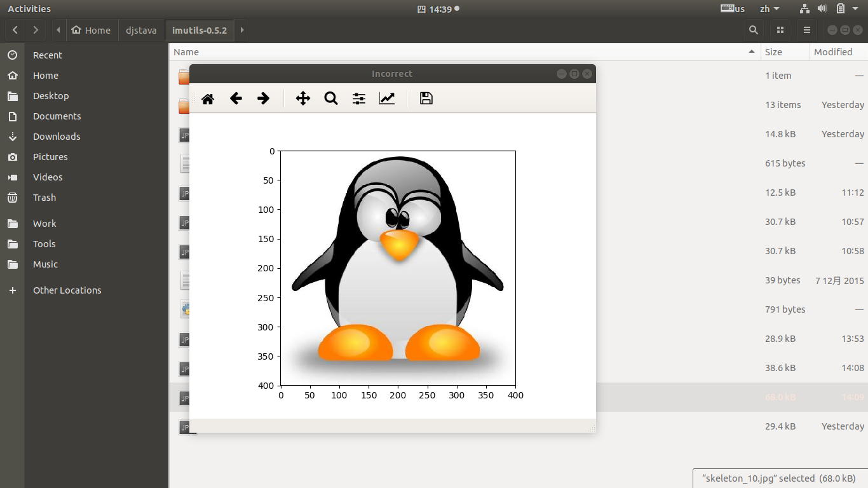Click the Recent label in sidebar
This screenshot has width=868, height=488.
48,55
